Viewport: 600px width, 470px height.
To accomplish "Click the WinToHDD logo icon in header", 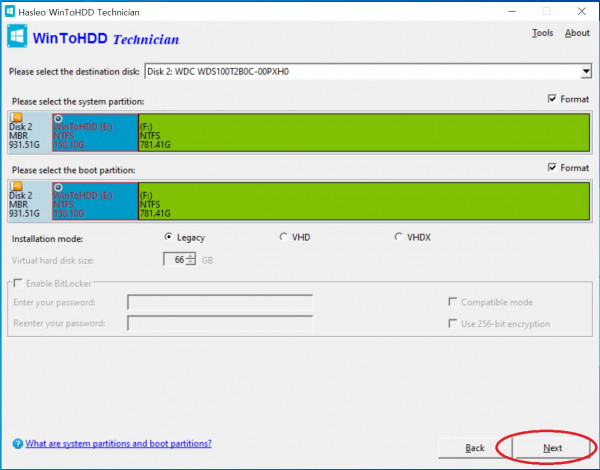I will point(17,36).
